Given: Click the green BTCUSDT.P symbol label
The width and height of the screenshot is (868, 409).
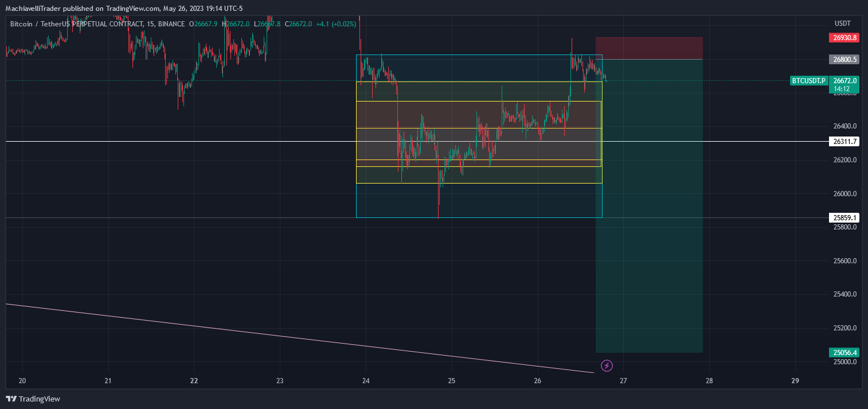Looking at the screenshot, I should pos(808,81).
